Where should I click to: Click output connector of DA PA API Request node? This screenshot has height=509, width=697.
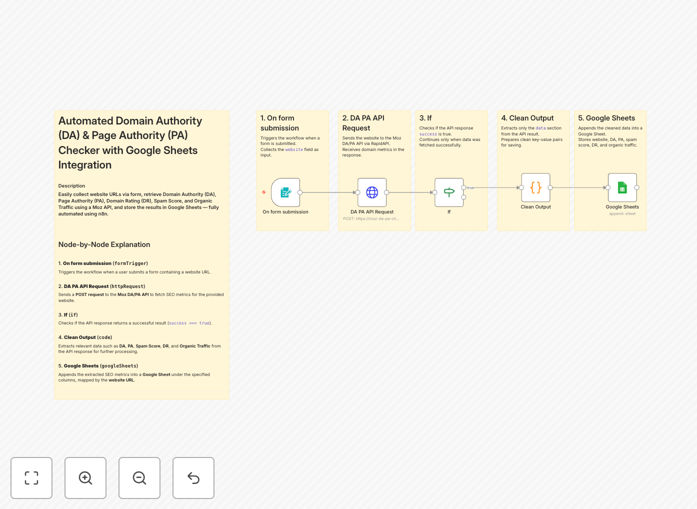387,192
